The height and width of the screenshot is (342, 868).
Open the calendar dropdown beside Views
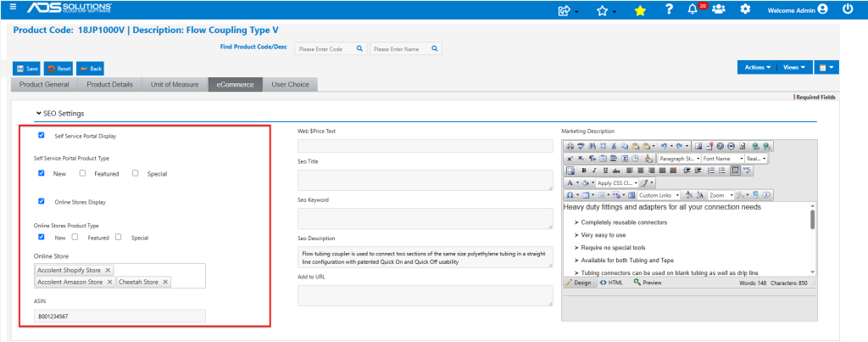point(826,67)
